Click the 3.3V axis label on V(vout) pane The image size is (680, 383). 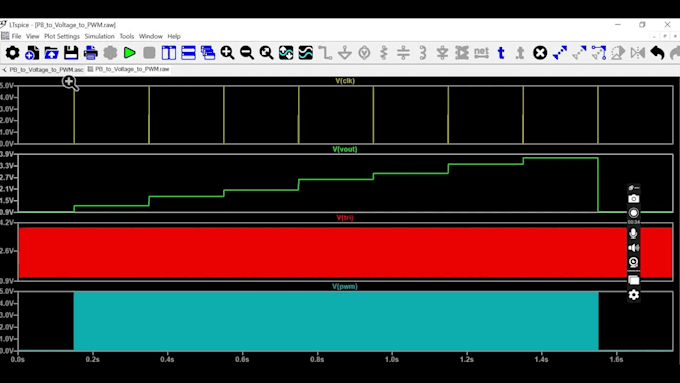7,166
